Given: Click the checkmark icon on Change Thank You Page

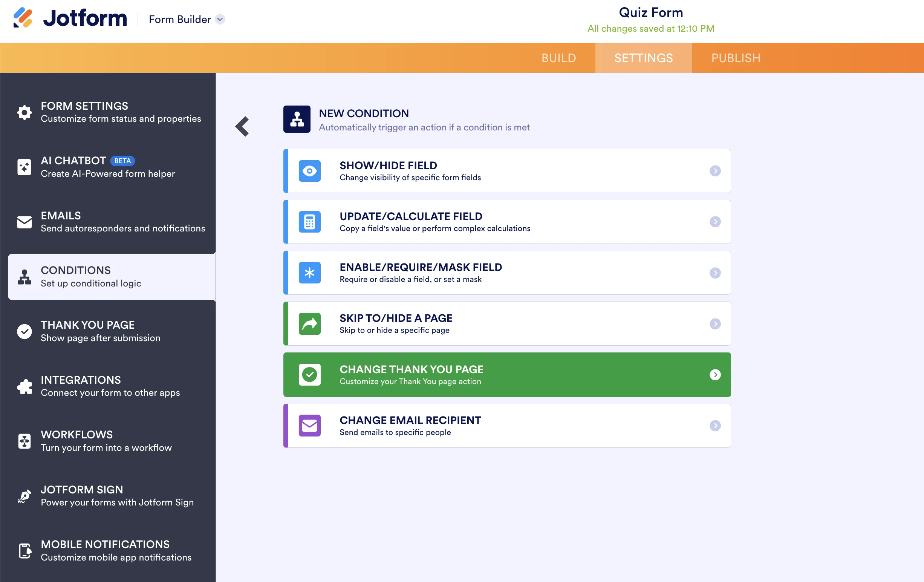Looking at the screenshot, I should coord(309,375).
